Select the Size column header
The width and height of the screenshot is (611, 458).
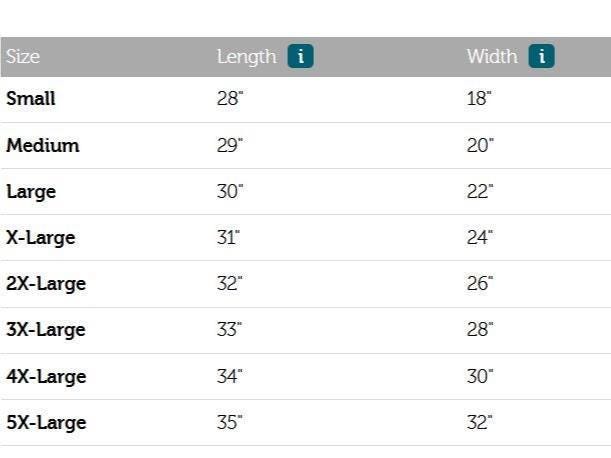23,57
